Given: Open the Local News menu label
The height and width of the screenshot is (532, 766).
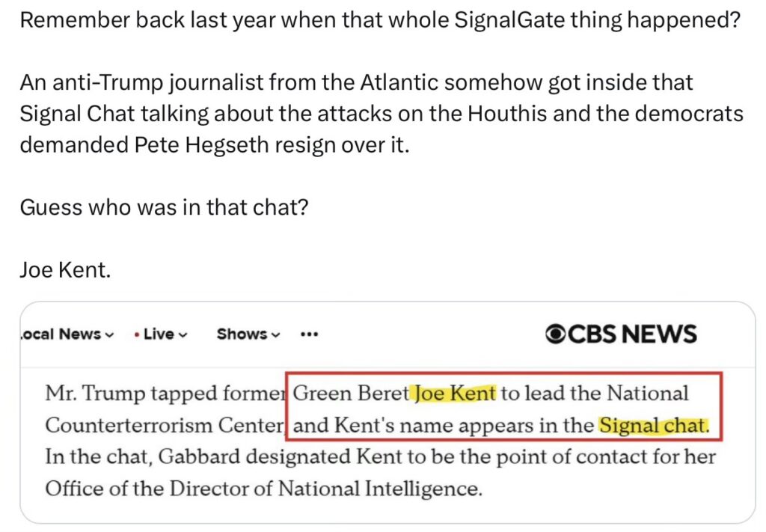Looking at the screenshot, I should point(60,334).
